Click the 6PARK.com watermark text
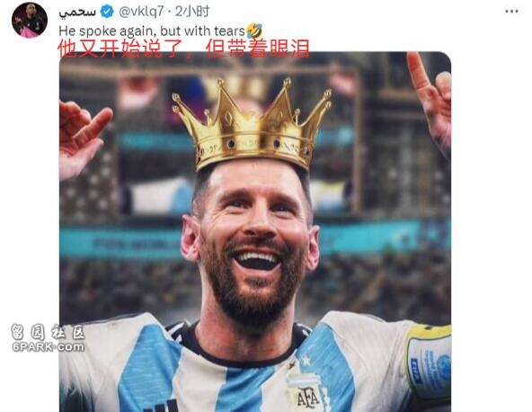532x412 pixels. click(x=48, y=347)
